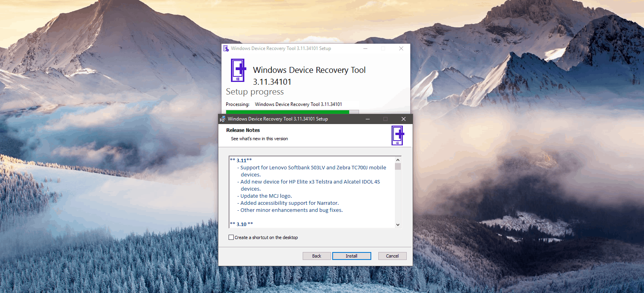Click the '** 3.11**' version heading
Viewport: 644px width, 293px height.
241,160
